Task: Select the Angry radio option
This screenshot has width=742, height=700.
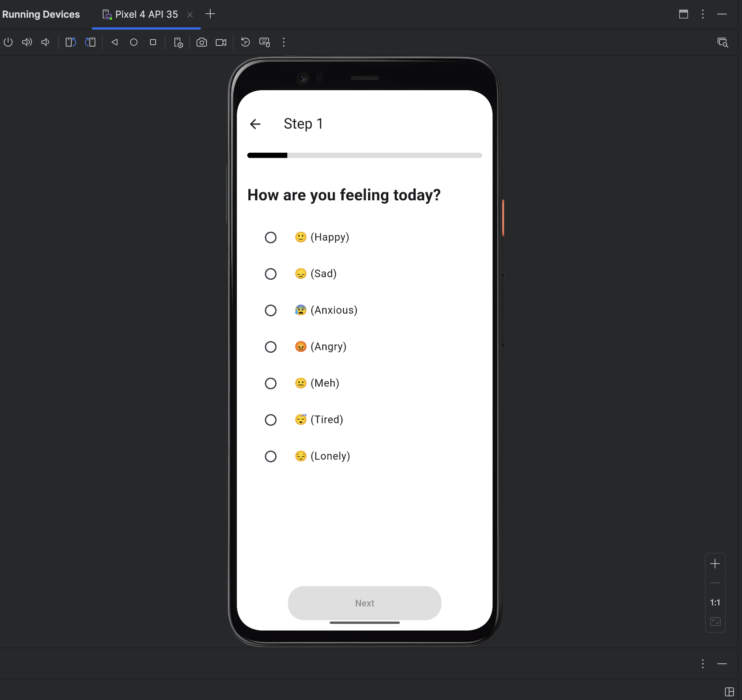Action: (270, 347)
